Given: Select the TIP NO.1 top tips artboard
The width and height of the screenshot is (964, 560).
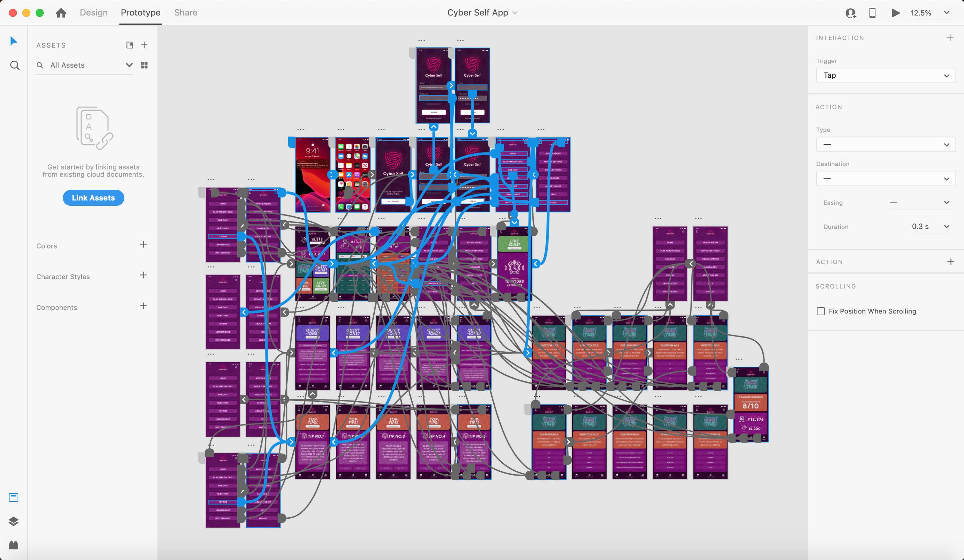Looking at the screenshot, I should point(313,442).
